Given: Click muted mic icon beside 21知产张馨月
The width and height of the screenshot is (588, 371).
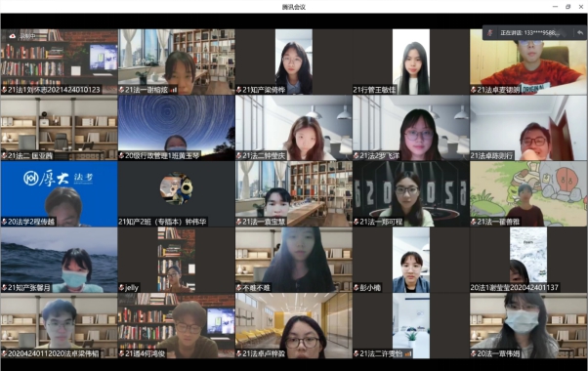Looking at the screenshot, I should tap(4, 288).
